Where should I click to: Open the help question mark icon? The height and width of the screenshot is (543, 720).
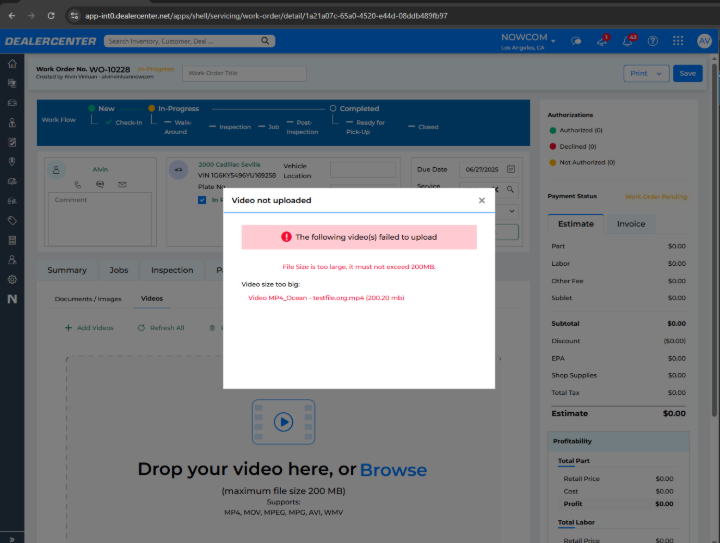[x=652, y=41]
